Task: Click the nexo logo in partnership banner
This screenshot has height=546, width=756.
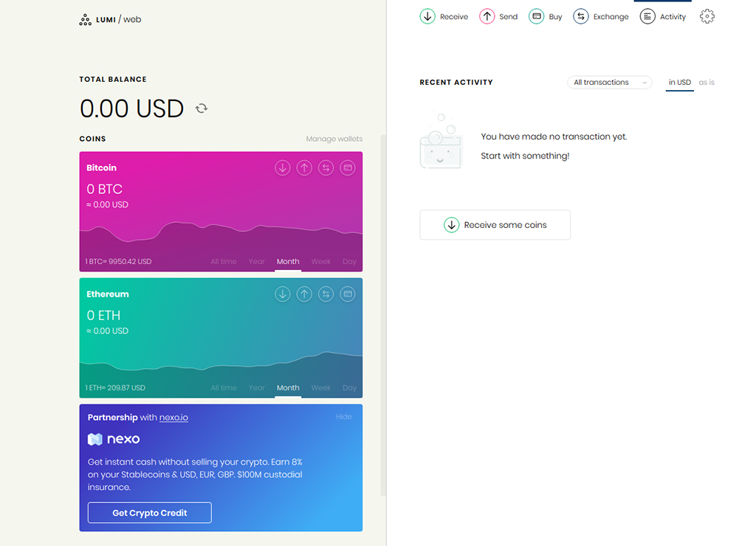Action: [x=114, y=439]
